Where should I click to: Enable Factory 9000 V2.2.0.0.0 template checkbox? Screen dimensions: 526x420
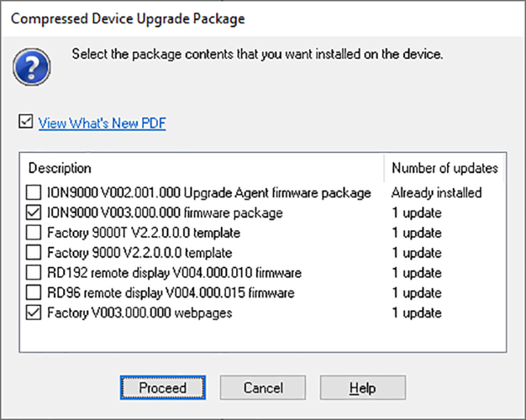34,252
